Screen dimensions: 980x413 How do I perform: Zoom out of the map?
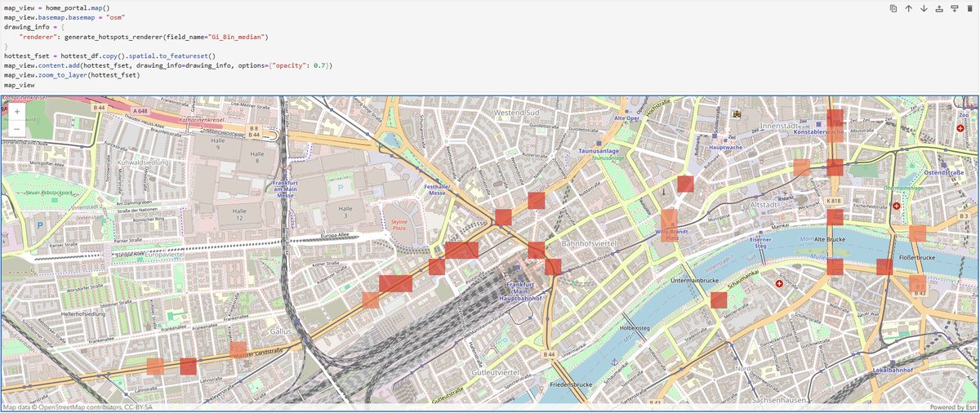pos(17,129)
